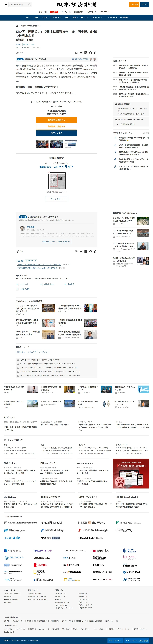Open the #ノーベル賞 tag in the nav bar

(x=113, y=18)
